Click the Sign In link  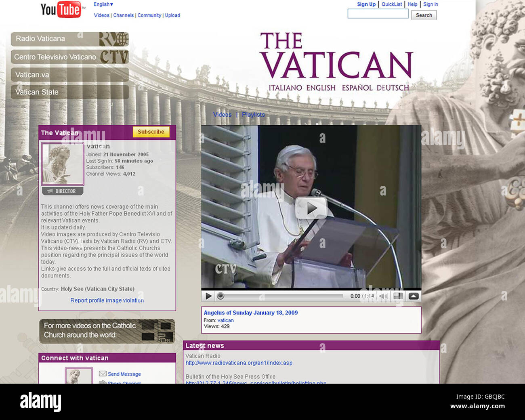tap(430, 4)
